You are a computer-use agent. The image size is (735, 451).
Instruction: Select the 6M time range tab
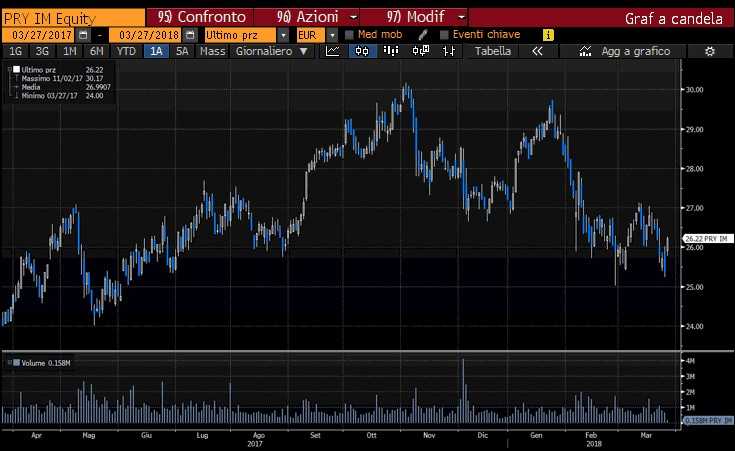[x=97, y=51]
